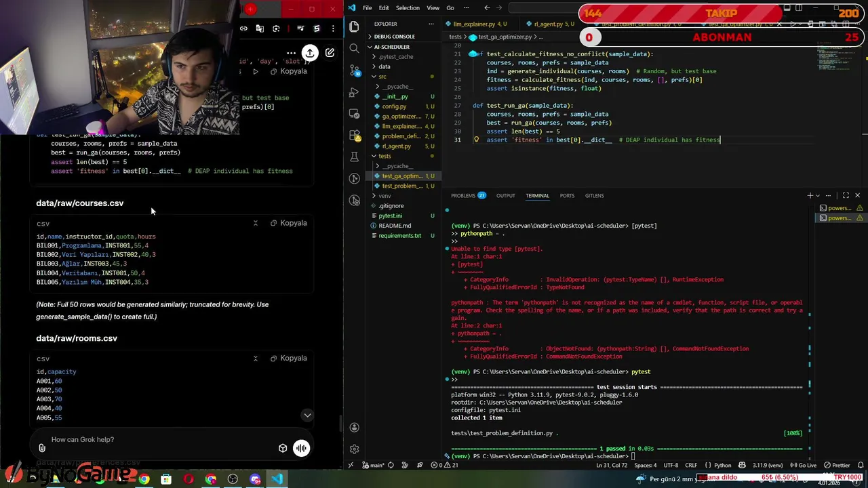The height and width of the screenshot is (488, 868).
Task: Switch to the PROBLEMS panel tab
Action: pyautogui.click(x=468, y=195)
